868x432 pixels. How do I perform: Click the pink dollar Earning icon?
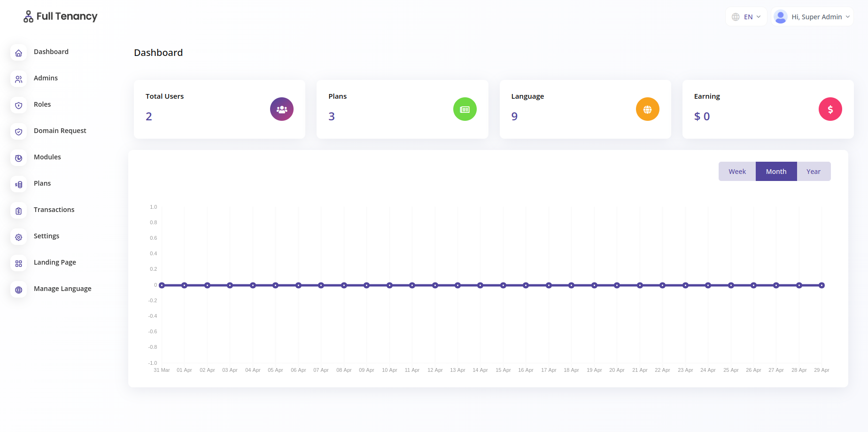tap(830, 109)
